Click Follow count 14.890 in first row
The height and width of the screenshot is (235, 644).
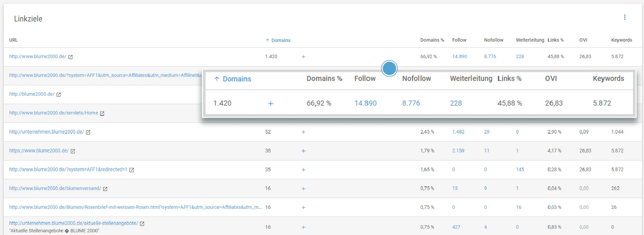[460, 56]
